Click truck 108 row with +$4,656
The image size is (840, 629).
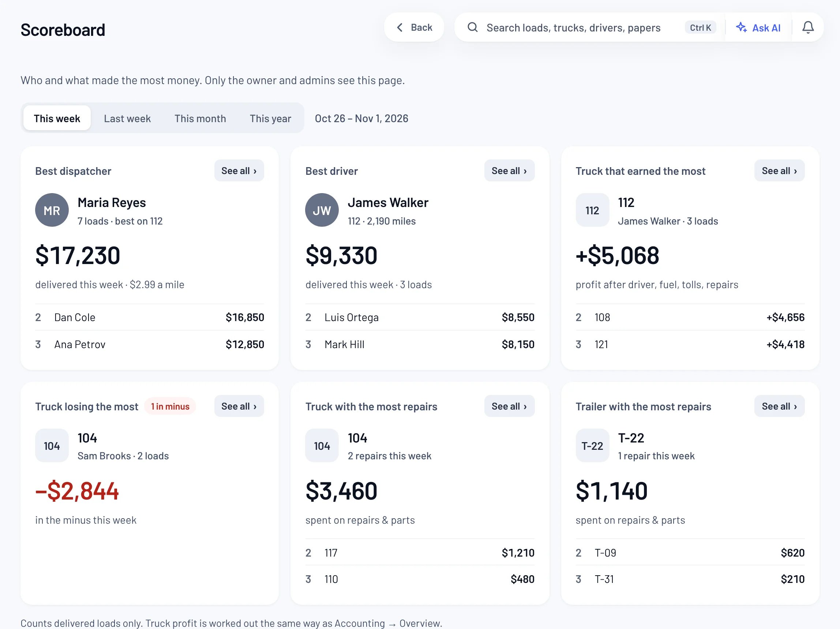[x=690, y=317]
